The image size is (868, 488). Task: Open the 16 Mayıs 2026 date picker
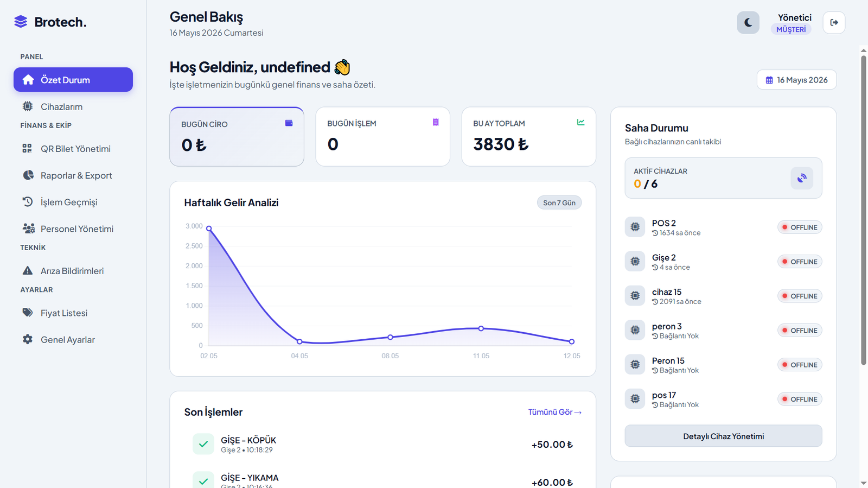tap(796, 80)
